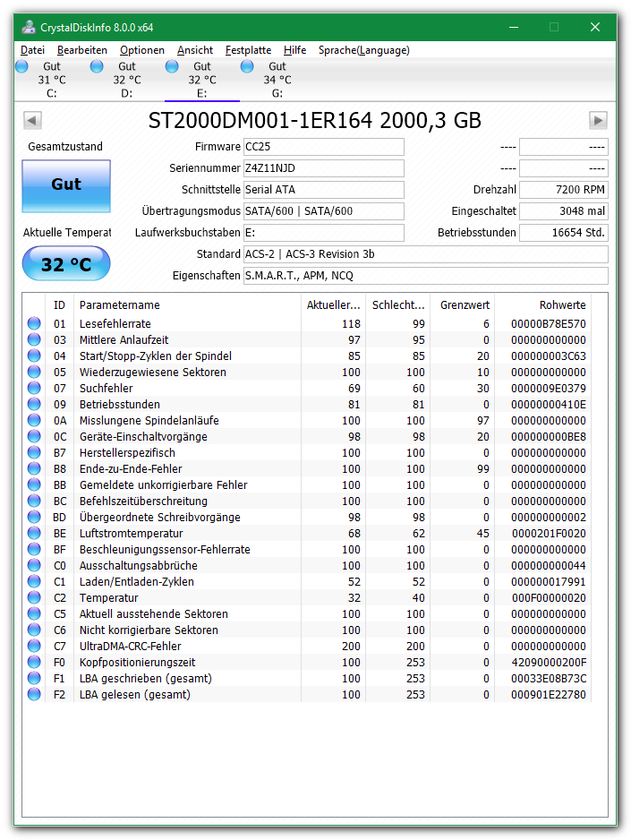Click status icon of Start/Stopp-Zyklen row
The width and height of the screenshot is (631, 840).
click(x=34, y=356)
